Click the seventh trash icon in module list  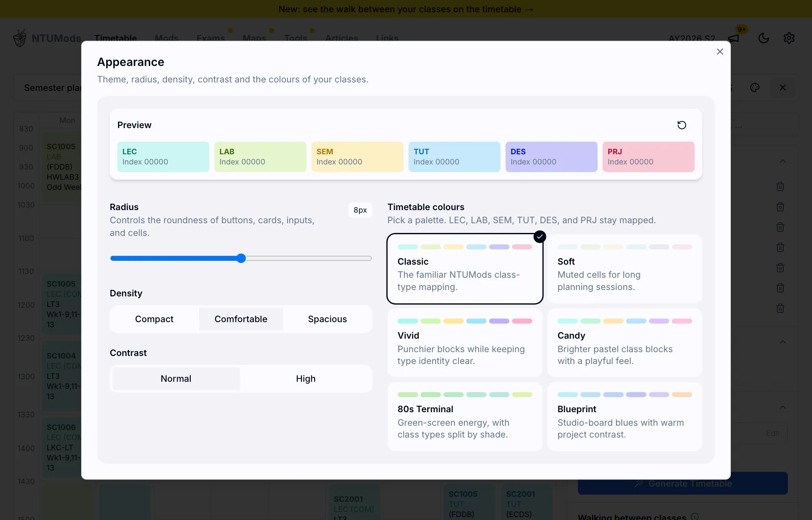tap(780, 308)
